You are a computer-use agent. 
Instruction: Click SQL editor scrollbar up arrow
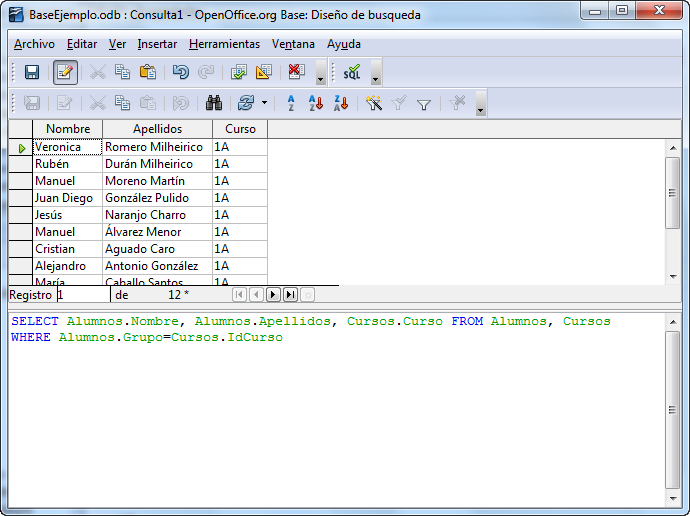[673, 322]
